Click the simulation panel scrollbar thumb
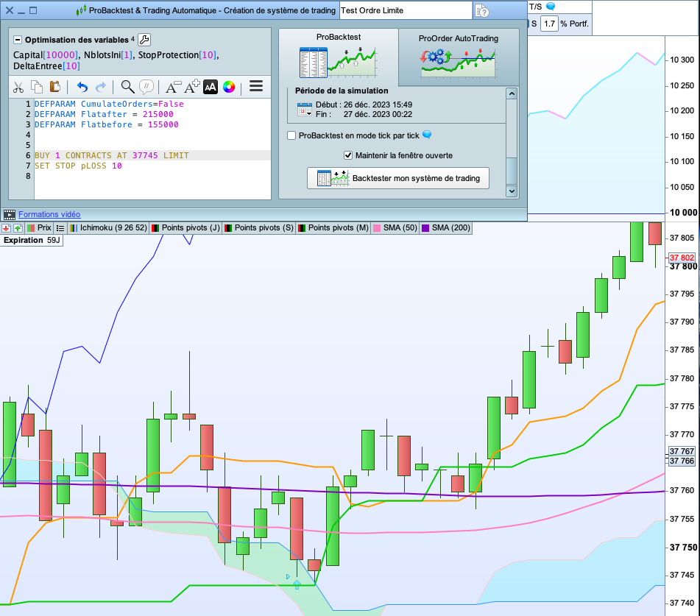 pyautogui.click(x=512, y=171)
